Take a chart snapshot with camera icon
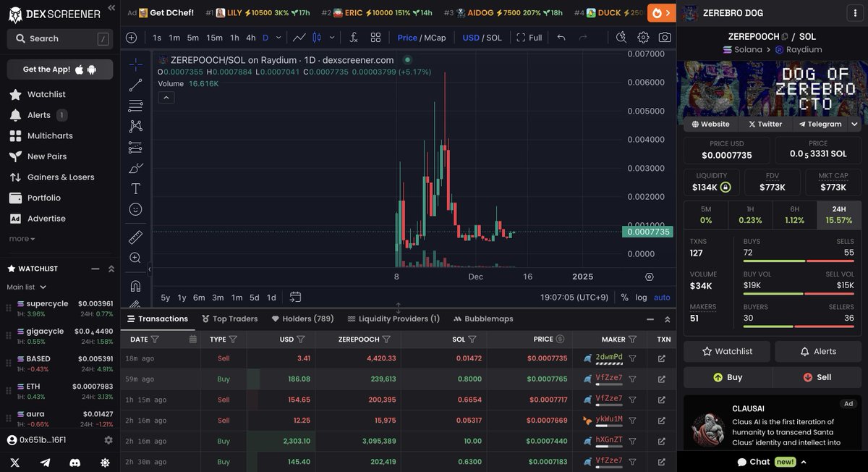The width and height of the screenshot is (868, 472). tap(665, 38)
